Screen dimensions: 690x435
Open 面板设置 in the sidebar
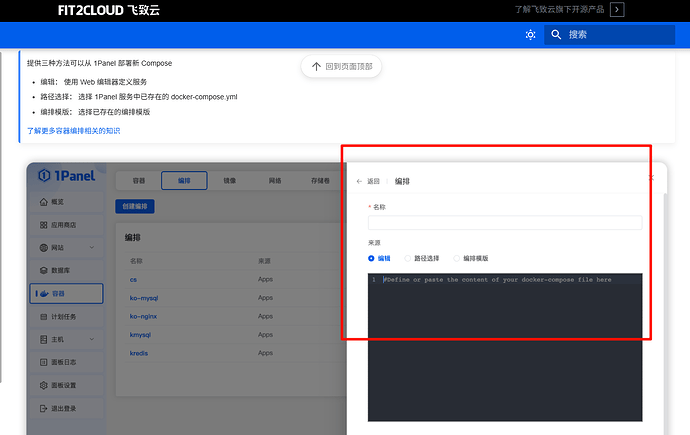(x=64, y=385)
